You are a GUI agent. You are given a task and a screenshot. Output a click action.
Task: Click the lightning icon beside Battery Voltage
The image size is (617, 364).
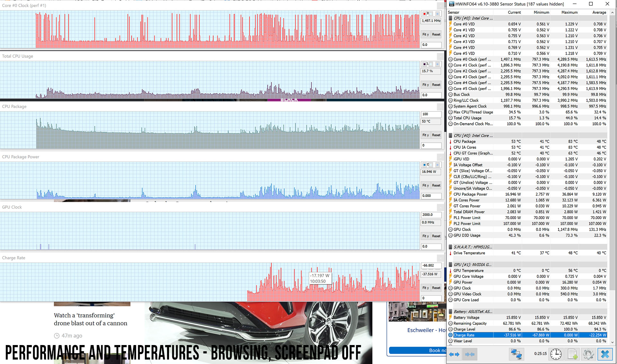tap(451, 317)
